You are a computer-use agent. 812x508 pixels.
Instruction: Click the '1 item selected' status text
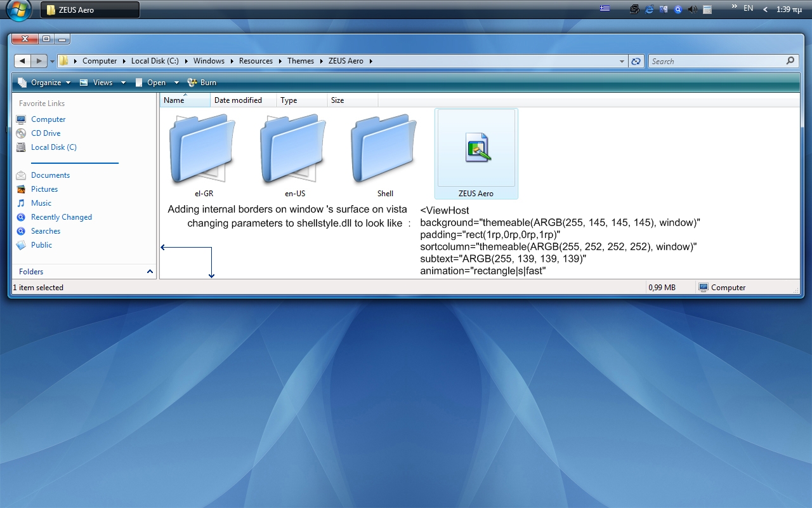click(38, 288)
